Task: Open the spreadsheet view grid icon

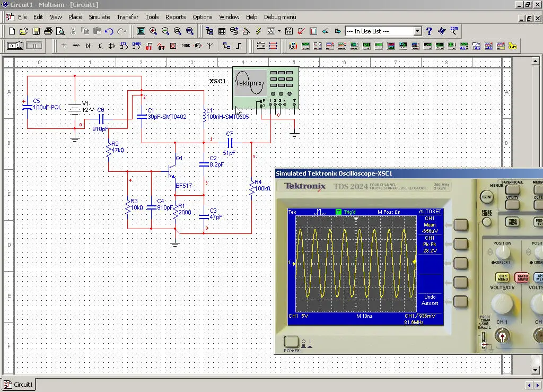Action: coord(222,31)
